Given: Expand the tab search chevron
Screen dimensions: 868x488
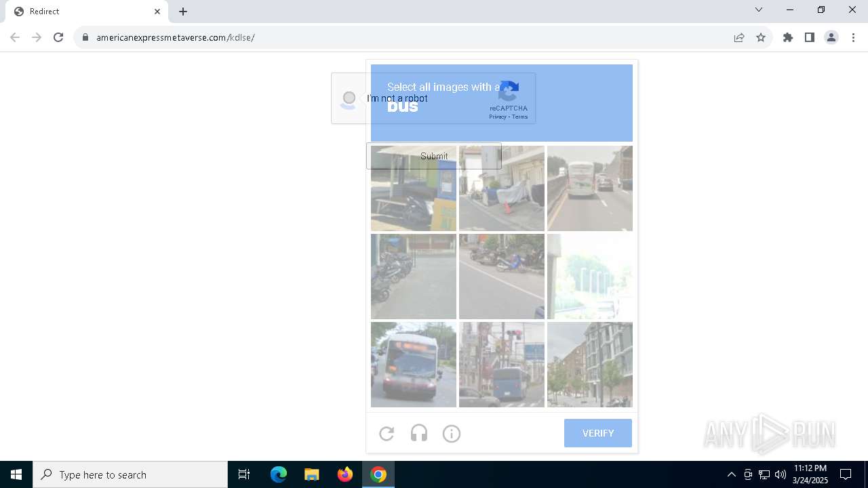Looking at the screenshot, I should click(759, 9).
